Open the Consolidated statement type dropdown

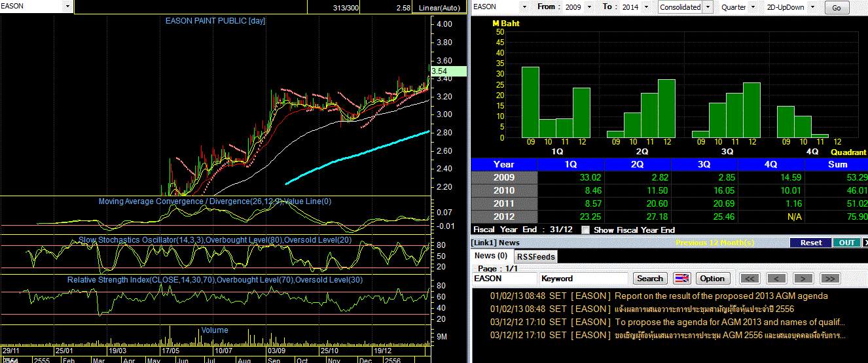coord(707,7)
